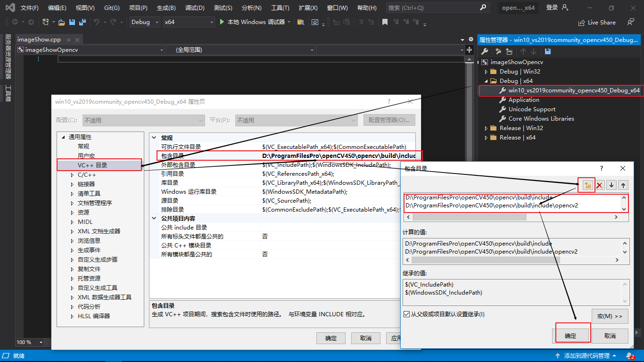The image size is (644, 362).
Task: Click the search magnifier icon
Action: pos(482,8)
